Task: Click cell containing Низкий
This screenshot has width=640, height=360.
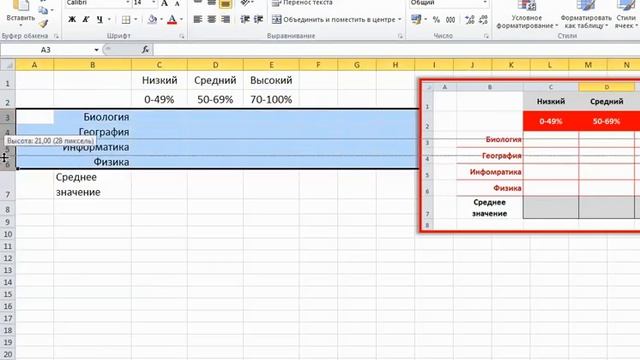Action: click(159, 80)
